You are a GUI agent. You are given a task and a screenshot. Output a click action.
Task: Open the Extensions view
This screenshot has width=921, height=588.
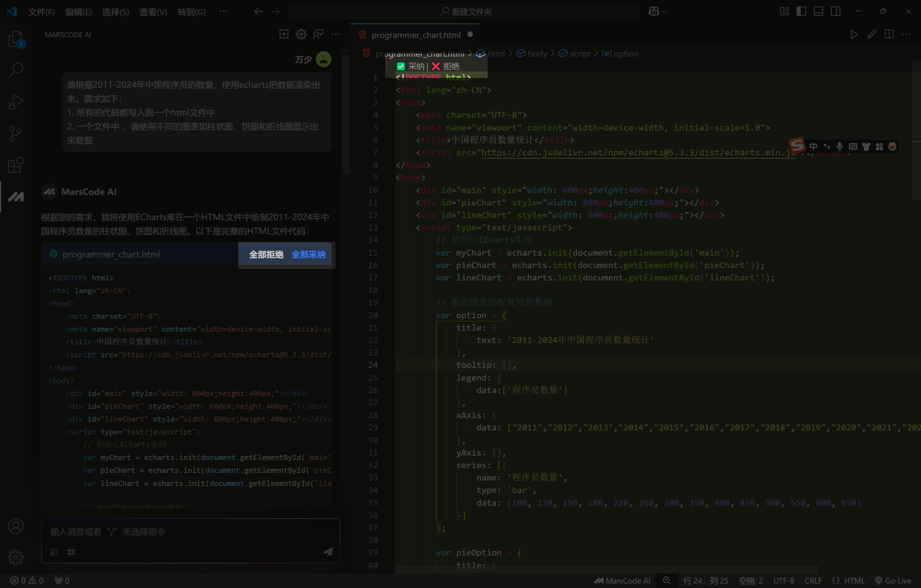click(x=16, y=165)
